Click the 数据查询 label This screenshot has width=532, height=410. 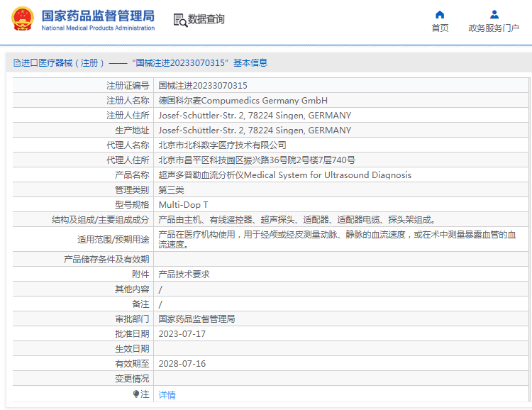pos(206,19)
